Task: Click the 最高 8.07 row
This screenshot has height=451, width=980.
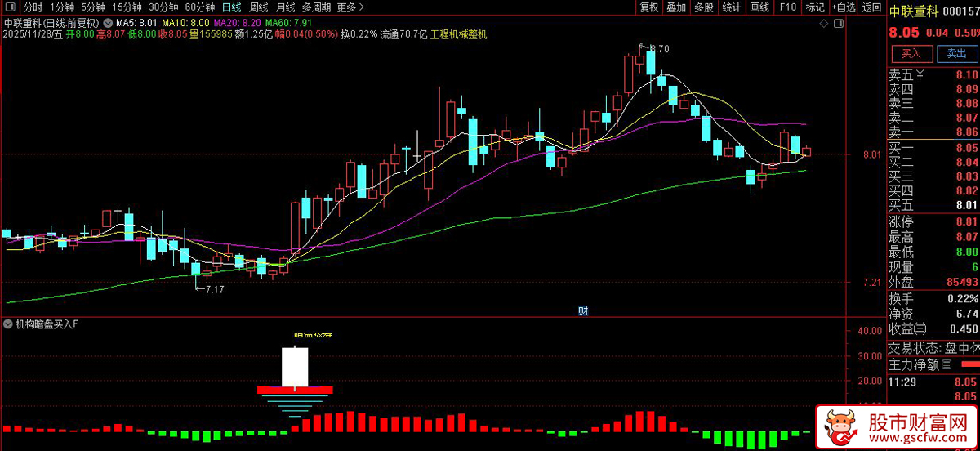Action: [x=933, y=237]
